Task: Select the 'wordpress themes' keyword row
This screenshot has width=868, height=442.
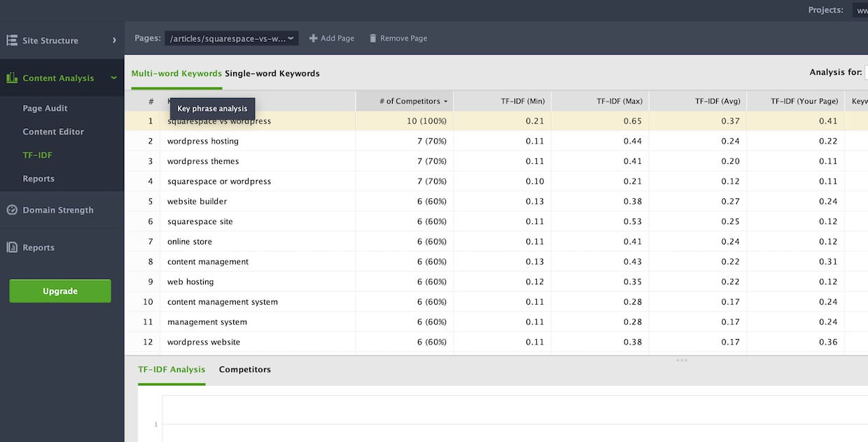Action: pos(496,161)
